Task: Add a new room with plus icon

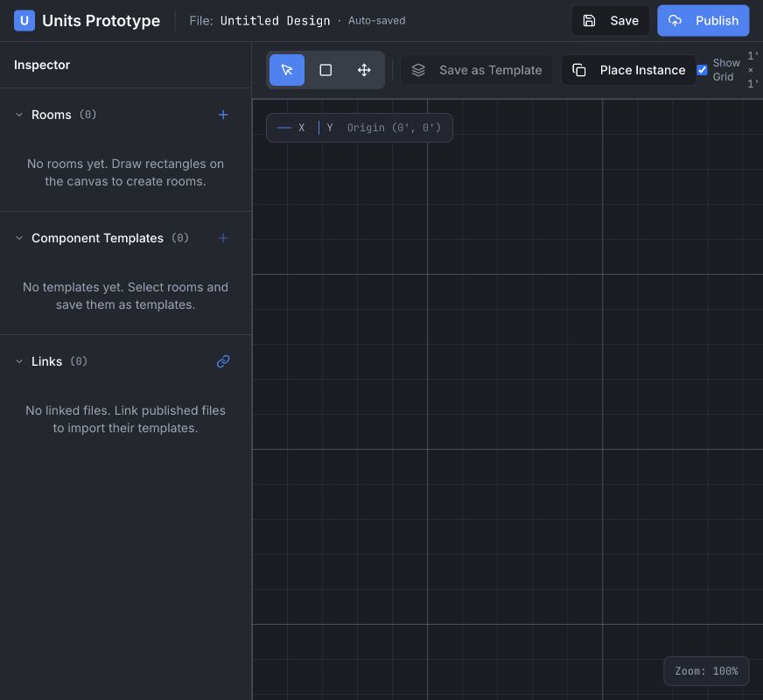Action: point(223,115)
